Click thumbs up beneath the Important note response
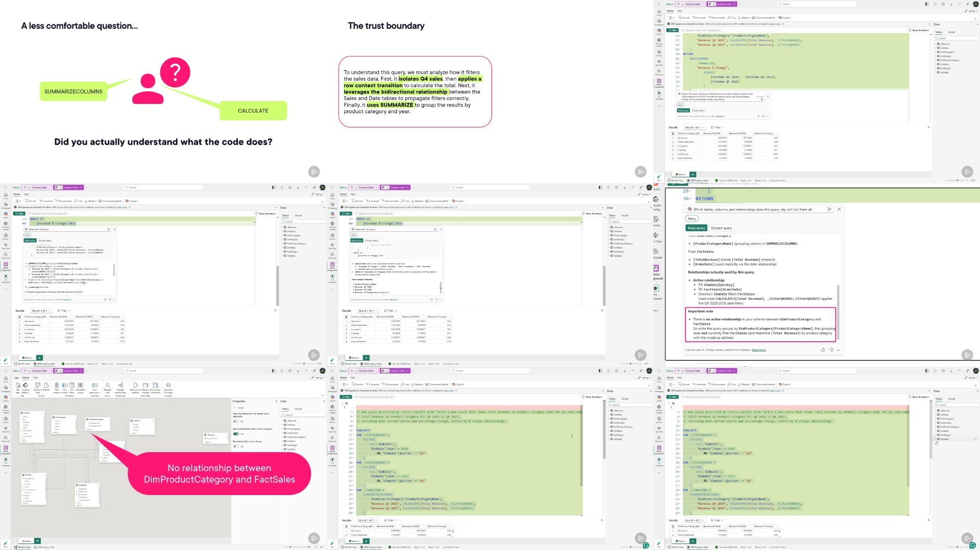 tap(823, 350)
